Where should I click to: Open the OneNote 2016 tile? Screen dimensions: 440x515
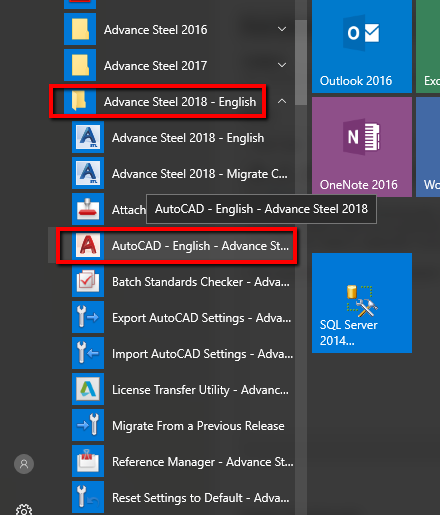pyautogui.click(x=362, y=147)
